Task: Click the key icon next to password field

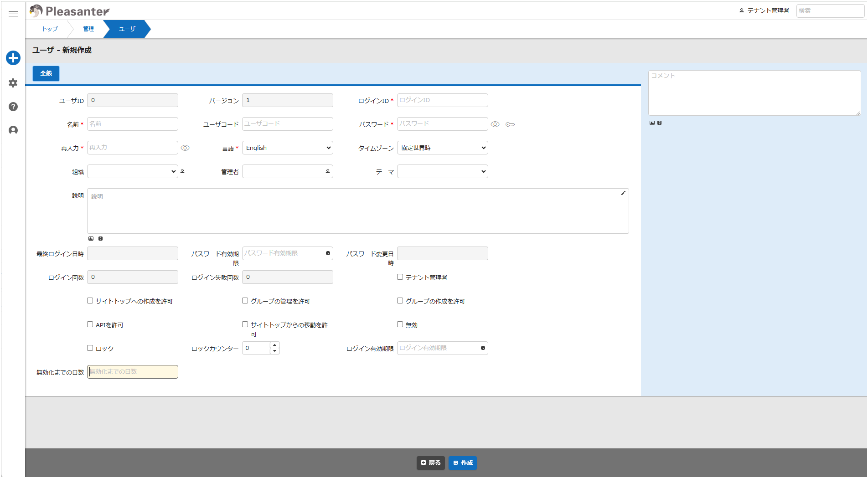Action: click(510, 124)
